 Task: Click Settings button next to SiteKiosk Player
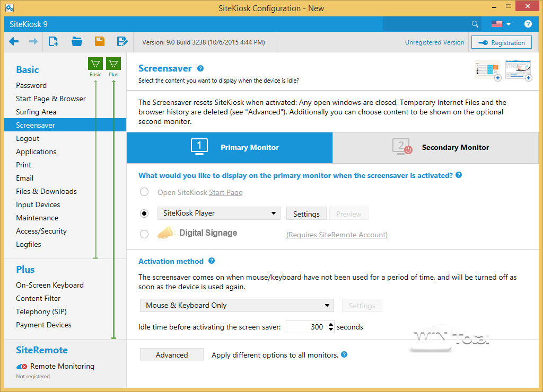point(306,214)
